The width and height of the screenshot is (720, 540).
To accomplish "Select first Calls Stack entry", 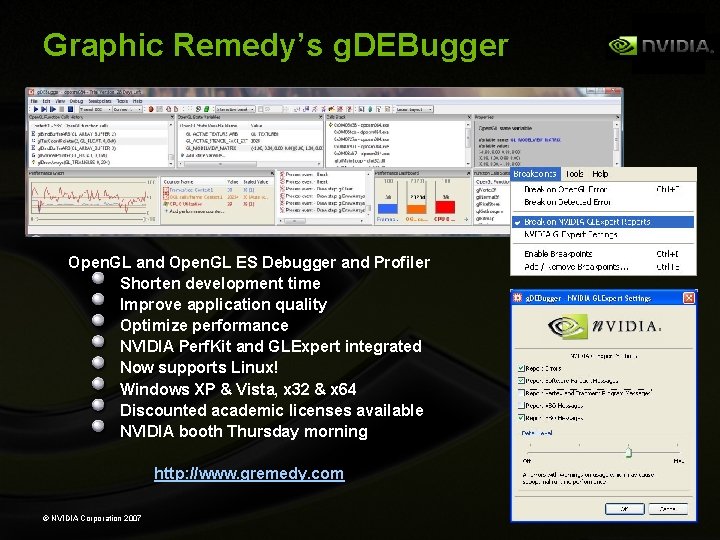I will pyautogui.click(x=395, y=124).
